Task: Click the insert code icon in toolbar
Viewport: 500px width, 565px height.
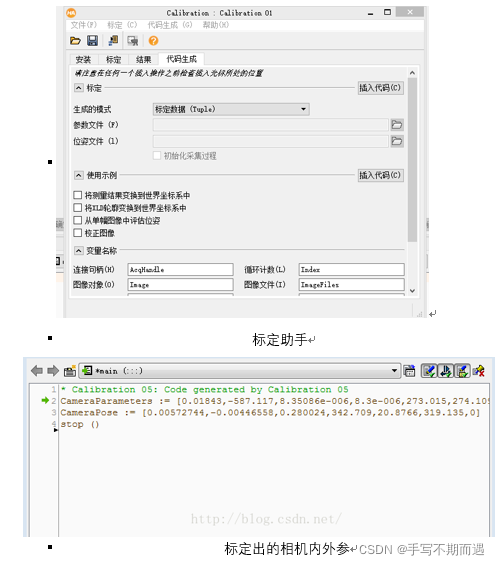Action: [x=113, y=40]
